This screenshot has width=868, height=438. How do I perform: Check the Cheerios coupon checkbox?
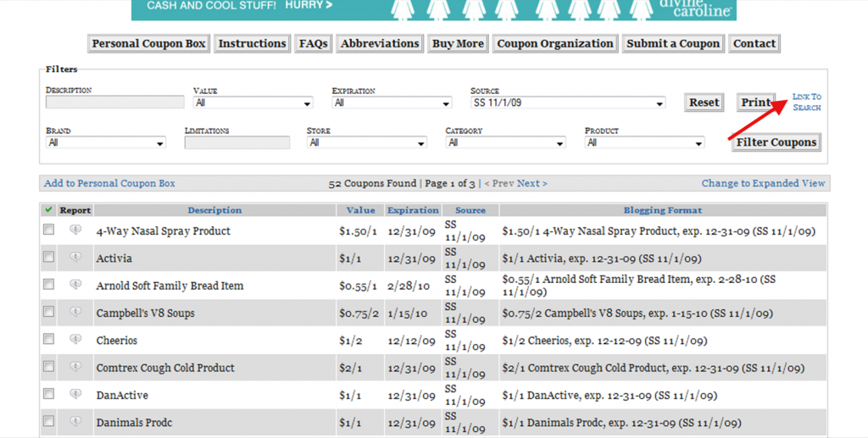pos(48,339)
